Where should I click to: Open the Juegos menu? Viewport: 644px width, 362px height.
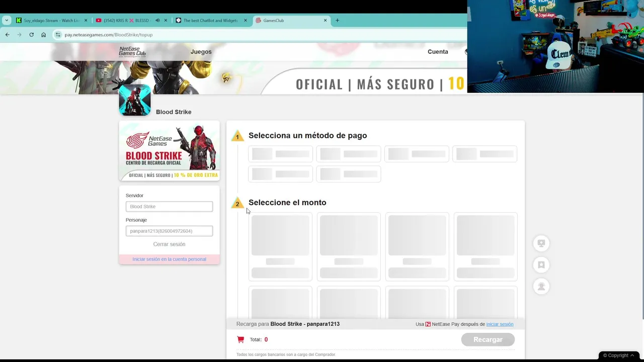[201, 52]
